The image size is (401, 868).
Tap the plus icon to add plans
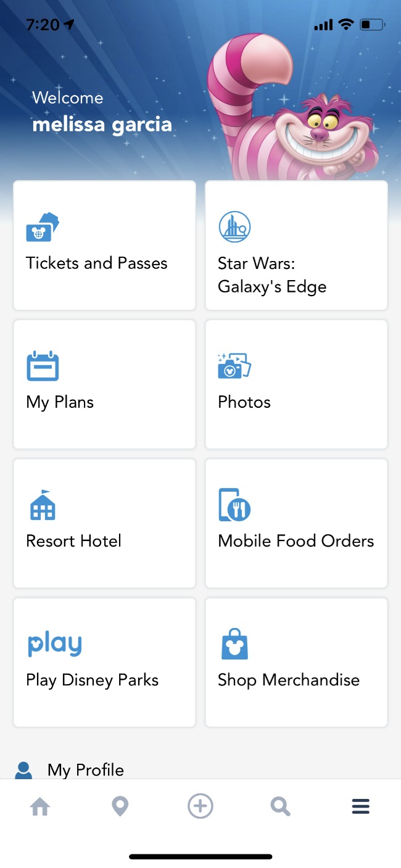point(200,806)
